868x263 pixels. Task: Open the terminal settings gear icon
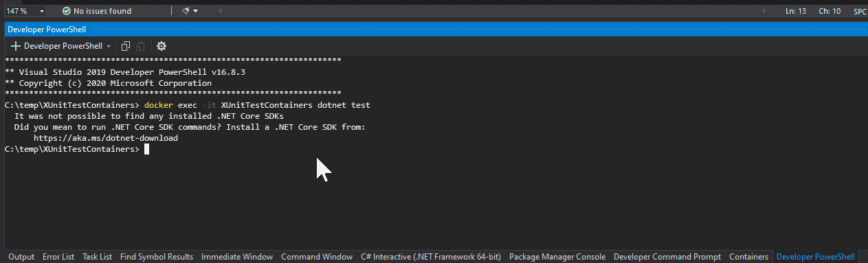[162, 46]
